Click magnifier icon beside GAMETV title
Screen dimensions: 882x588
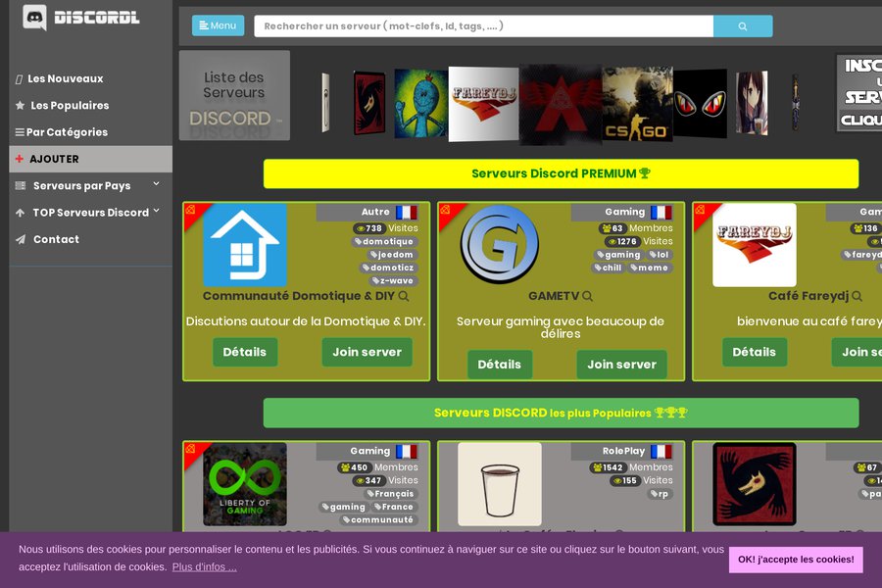pos(587,296)
